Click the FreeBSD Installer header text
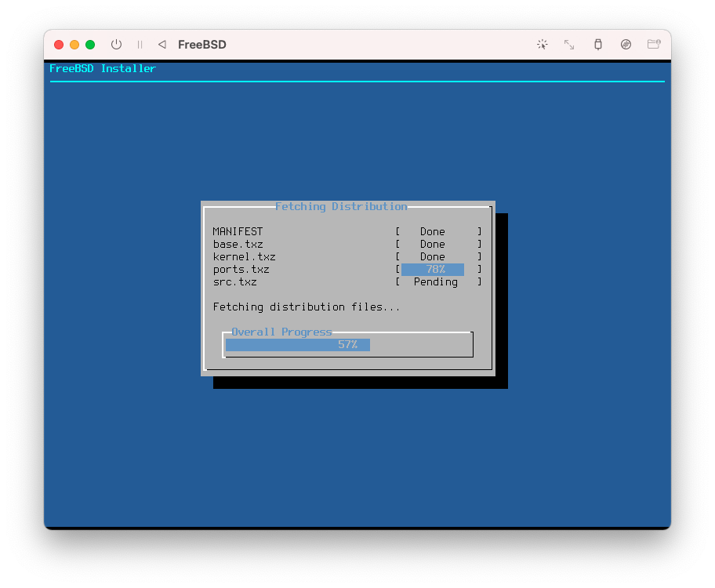715x588 pixels. point(103,68)
